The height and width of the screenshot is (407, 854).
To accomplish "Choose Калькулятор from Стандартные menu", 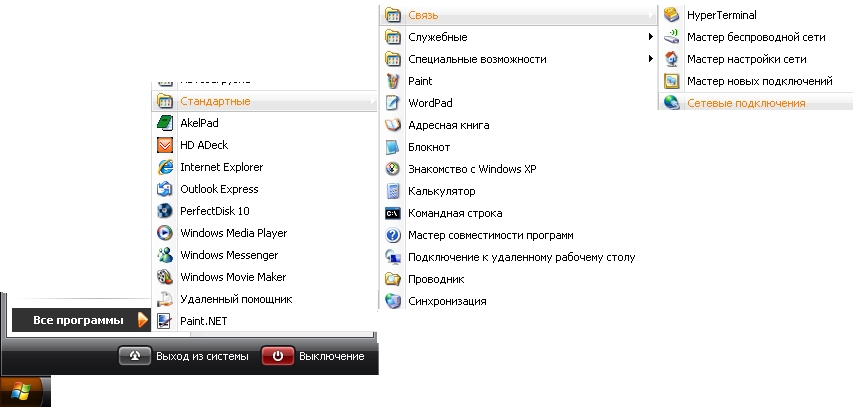I will [518, 191].
